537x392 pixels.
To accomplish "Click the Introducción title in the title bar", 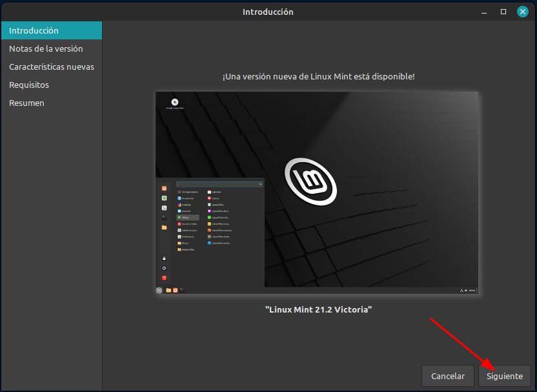I will point(268,12).
